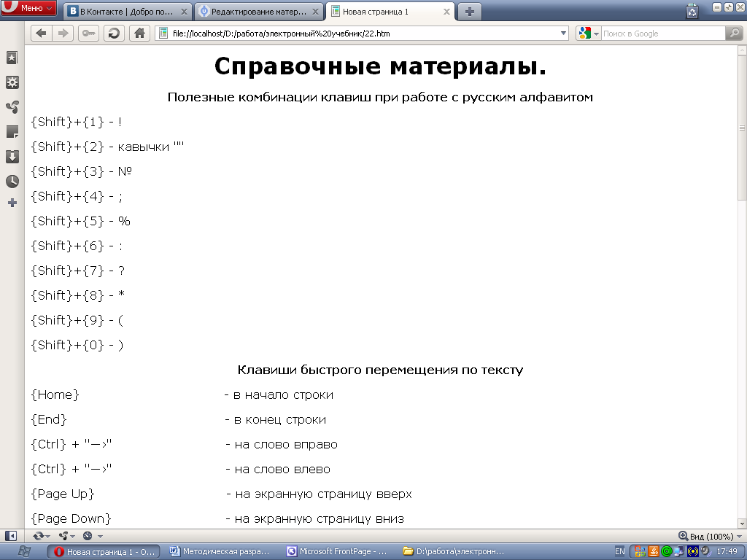Expand the address bar history dropdown
This screenshot has height=560, width=747.
(x=563, y=34)
